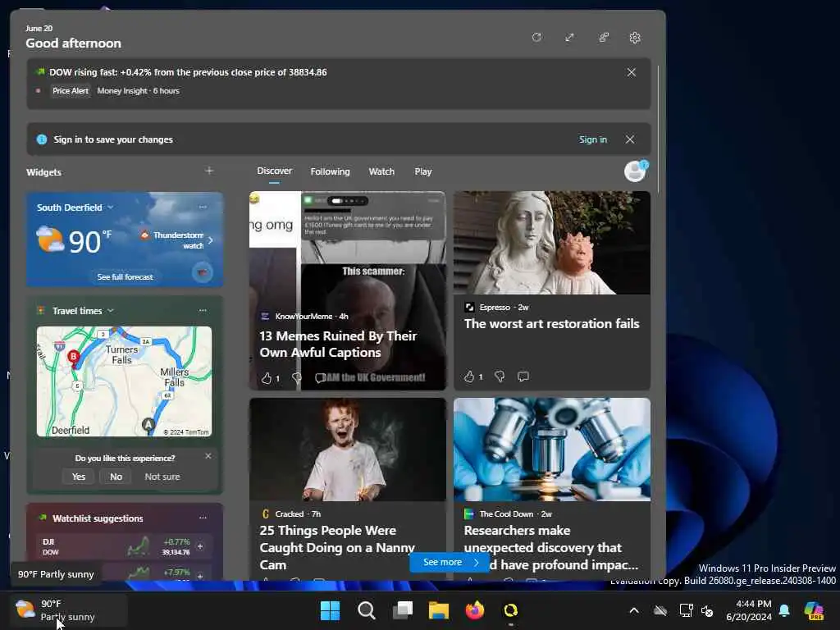Image resolution: width=840 pixels, height=630 pixels.
Task: Open the weather map radar icon
Action: (x=202, y=272)
